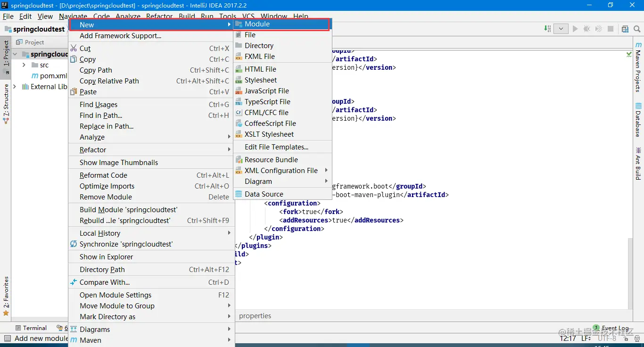Create a new TypeScript File
The height and width of the screenshot is (347, 644).
click(x=283, y=102)
